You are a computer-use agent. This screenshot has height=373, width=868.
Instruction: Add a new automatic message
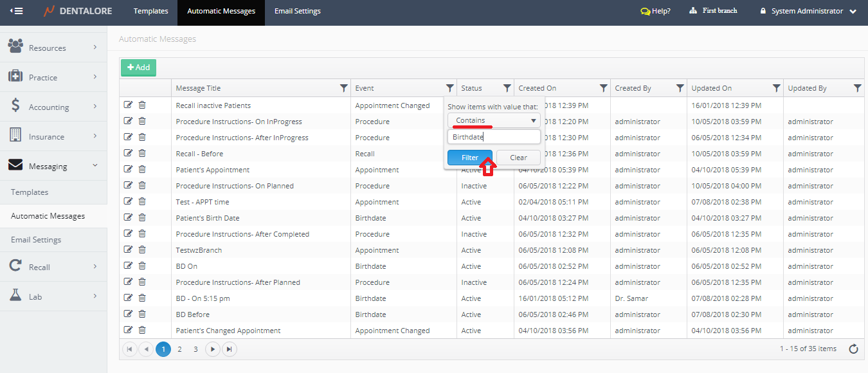tap(138, 68)
